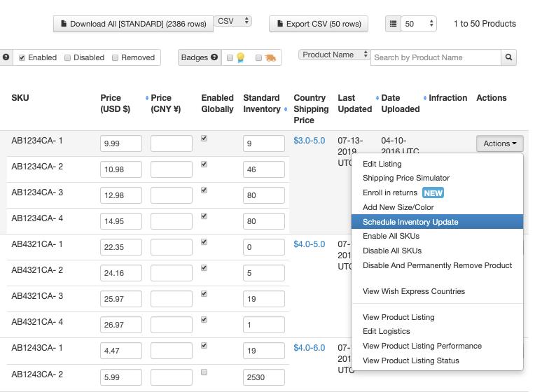Click the rows-per-page 50 stepper

point(419,24)
